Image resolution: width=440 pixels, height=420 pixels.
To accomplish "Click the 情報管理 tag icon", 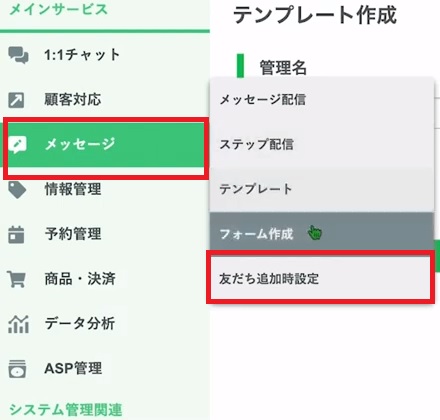I will [x=17, y=190].
